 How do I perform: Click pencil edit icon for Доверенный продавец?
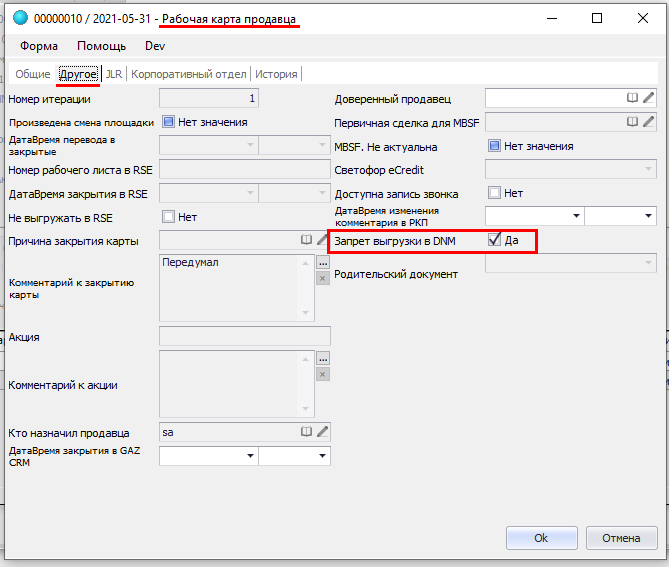648,98
